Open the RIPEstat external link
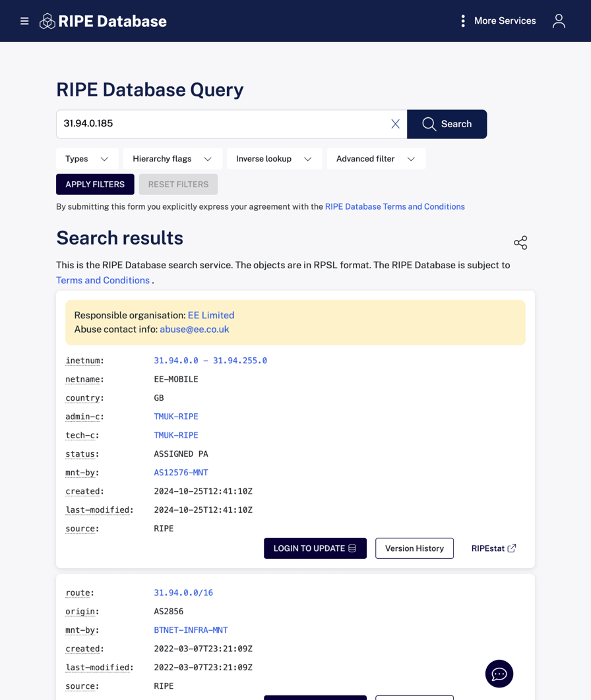The image size is (591, 700). point(493,548)
